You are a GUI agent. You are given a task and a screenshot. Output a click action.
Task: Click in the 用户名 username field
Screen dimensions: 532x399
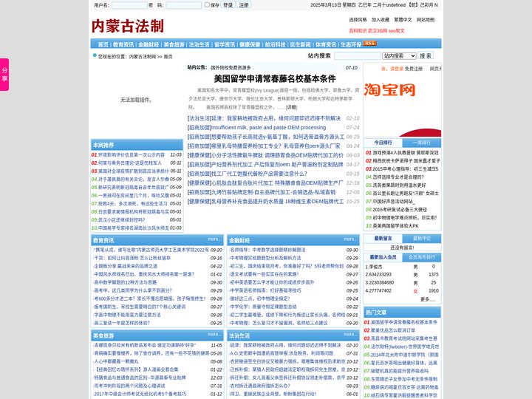[x=129, y=5]
